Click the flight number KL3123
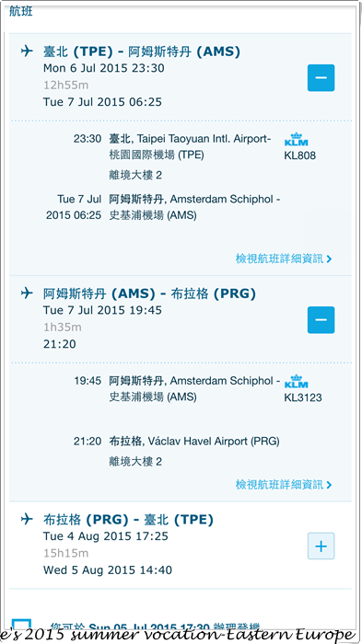 [303, 397]
